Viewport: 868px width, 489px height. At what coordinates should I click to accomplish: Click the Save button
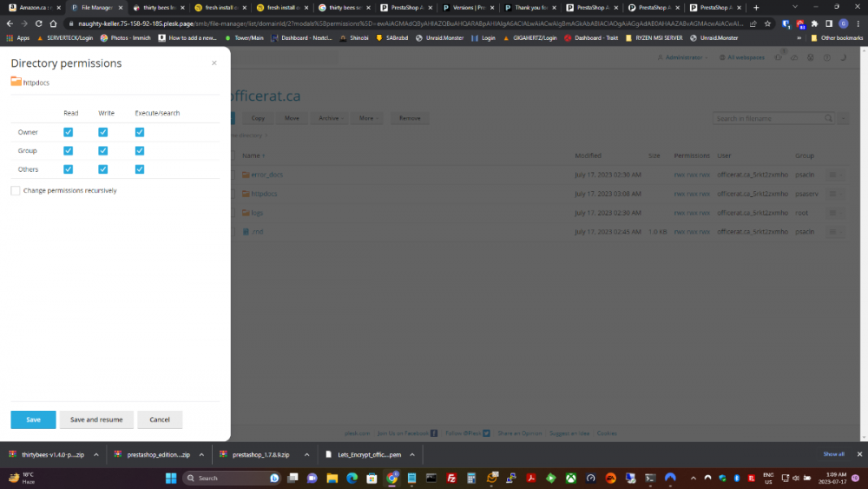(33, 420)
